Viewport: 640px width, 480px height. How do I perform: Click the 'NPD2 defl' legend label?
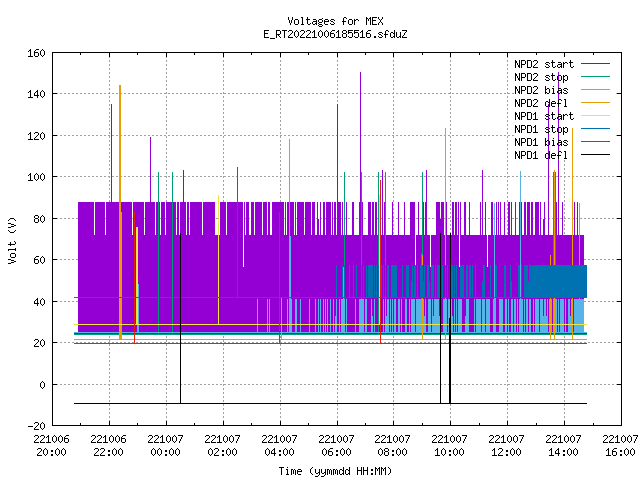pyautogui.click(x=541, y=103)
